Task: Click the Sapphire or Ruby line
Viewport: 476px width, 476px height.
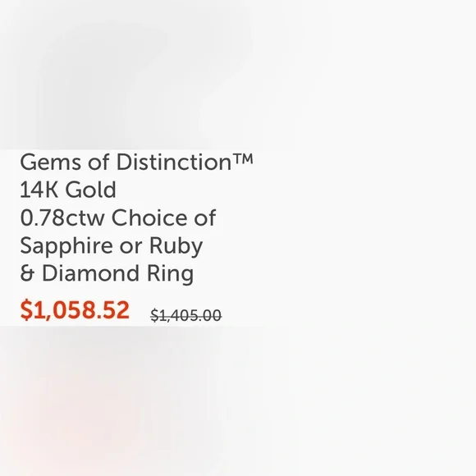Action: [112, 246]
